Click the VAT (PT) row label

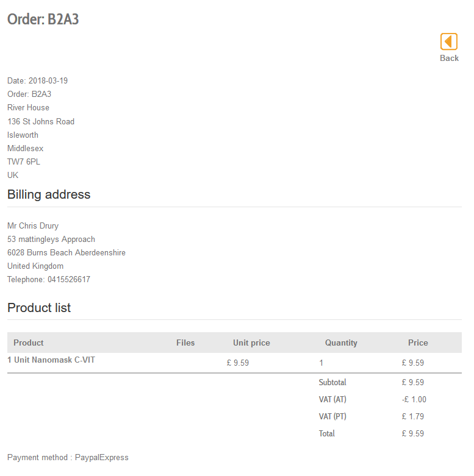click(x=332, y=416)
